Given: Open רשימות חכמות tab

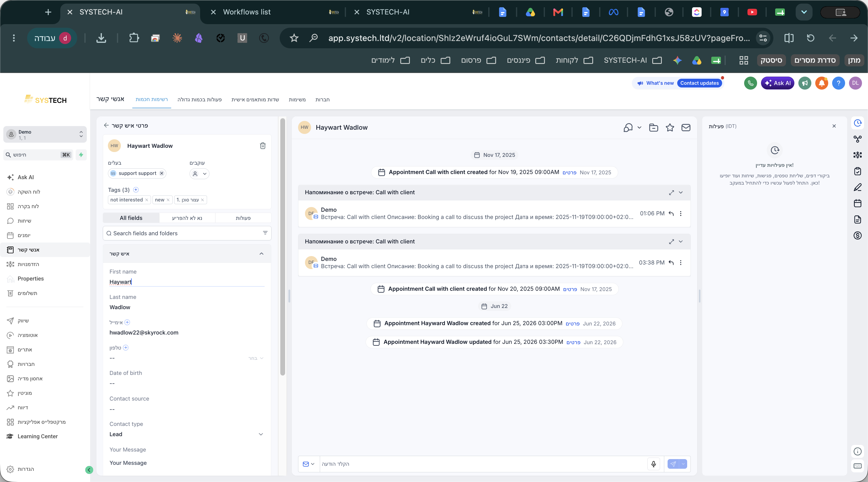Looking at the screenshot, I should 151,100.
